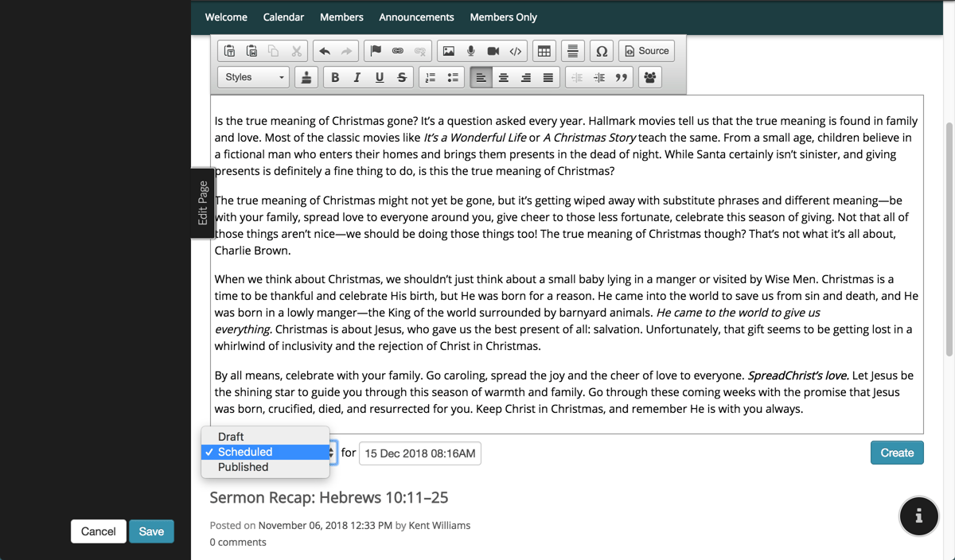The image size is (955, 560).
Task: Select Draft from the status dropdown
Action: (231, 437)
